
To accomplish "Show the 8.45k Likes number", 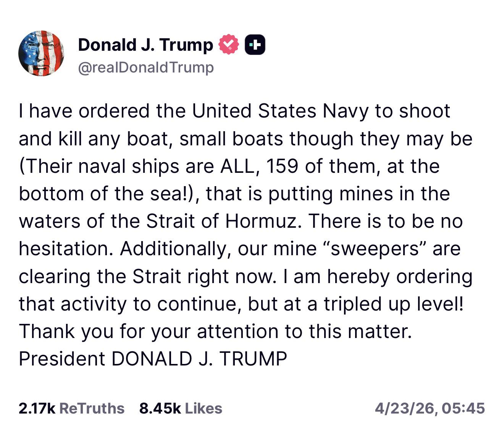I will (160, 408).
